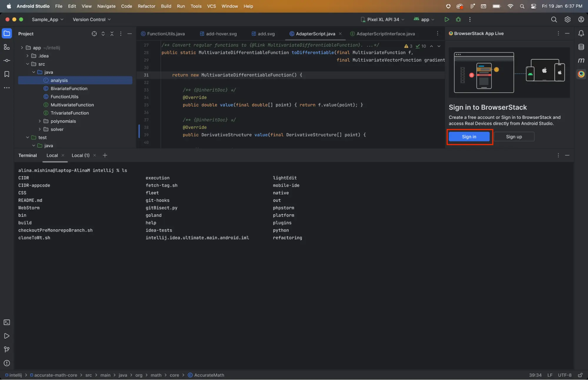
Task: Click the Debug app bug icon
Action: (458, 19)
